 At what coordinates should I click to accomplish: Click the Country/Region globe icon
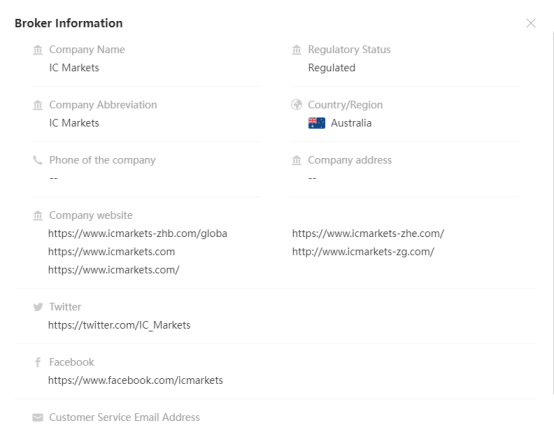pos(296,105)
